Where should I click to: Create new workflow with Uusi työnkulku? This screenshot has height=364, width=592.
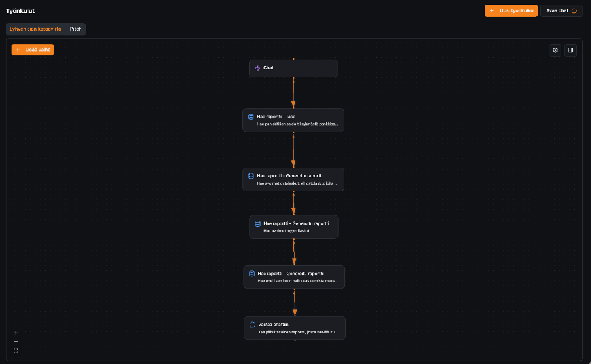click(511, 11)
